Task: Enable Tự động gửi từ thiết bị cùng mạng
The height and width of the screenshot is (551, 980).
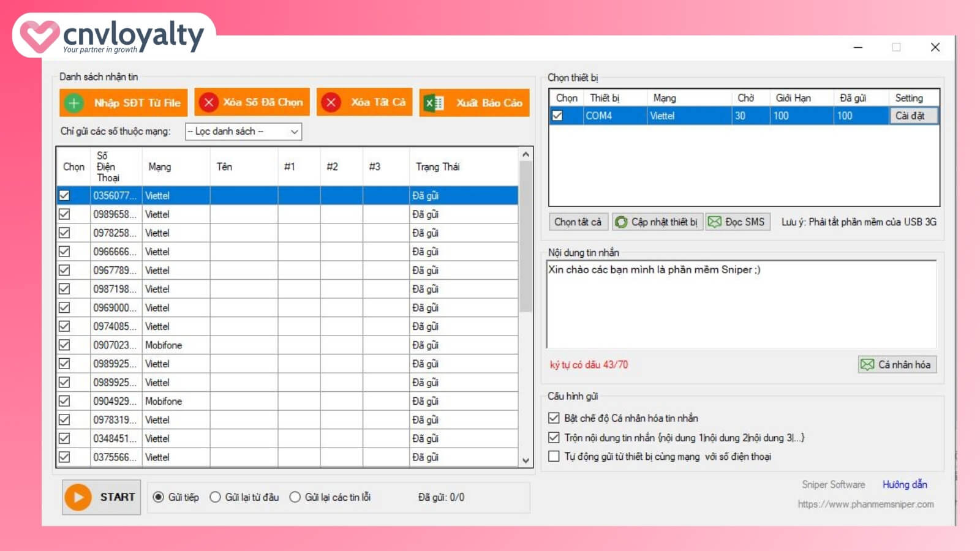Action: [554, 457]
